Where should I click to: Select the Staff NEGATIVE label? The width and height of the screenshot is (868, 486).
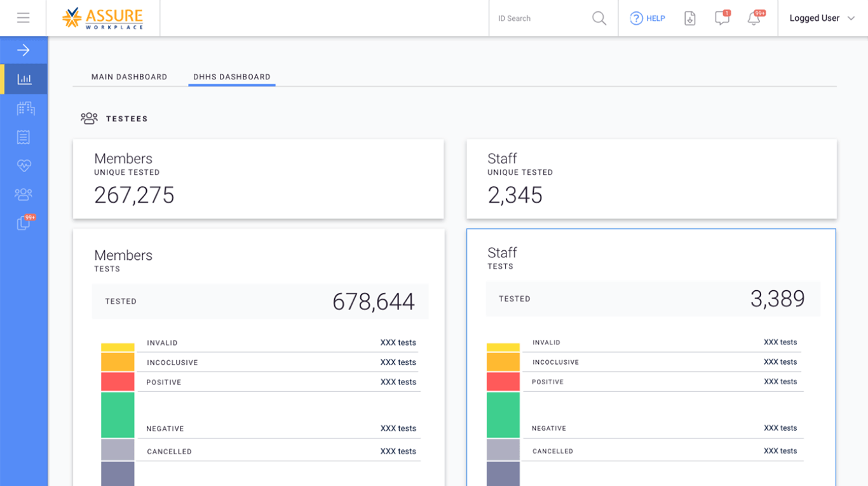pyautogui.click(x=549, y=428)
